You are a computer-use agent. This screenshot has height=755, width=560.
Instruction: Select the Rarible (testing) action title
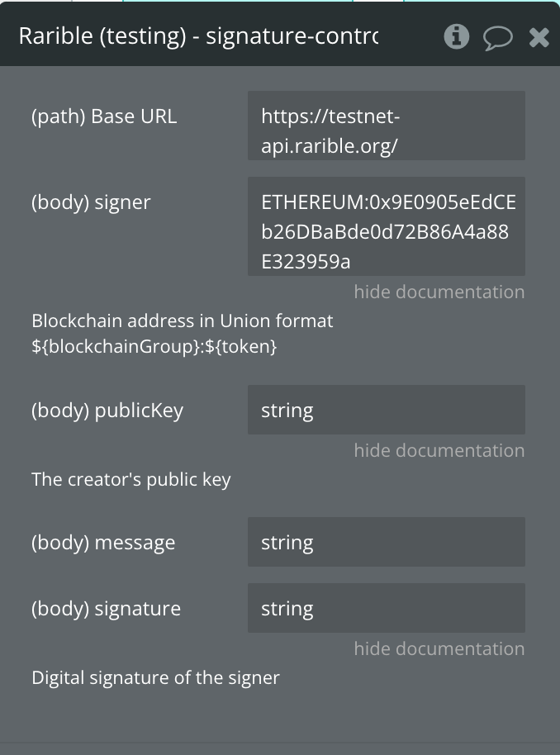coord(198,36)
